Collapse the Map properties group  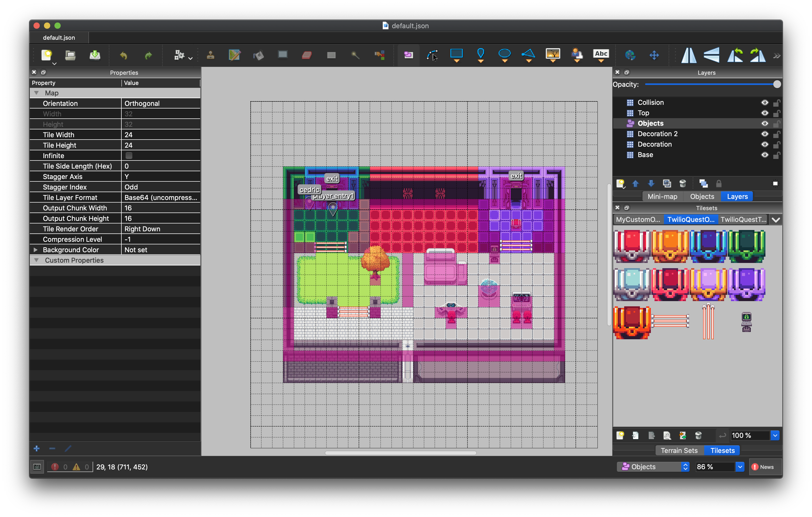pyautogui.click(x=36, y=93)
